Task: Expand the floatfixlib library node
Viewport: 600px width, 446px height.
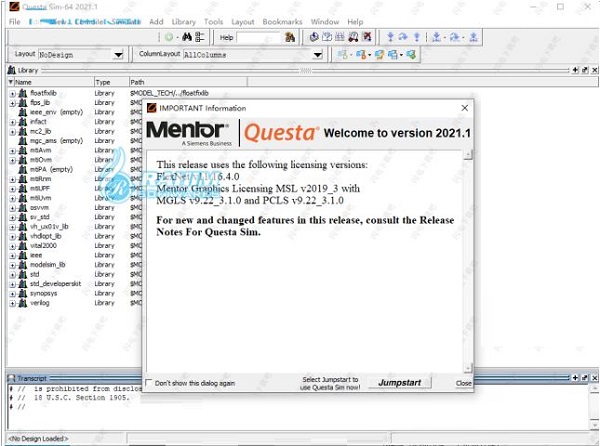Action: click(13, 93)
